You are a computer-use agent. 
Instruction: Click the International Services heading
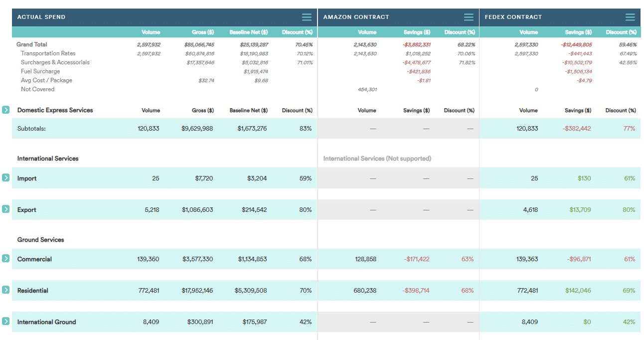point(48,159)
